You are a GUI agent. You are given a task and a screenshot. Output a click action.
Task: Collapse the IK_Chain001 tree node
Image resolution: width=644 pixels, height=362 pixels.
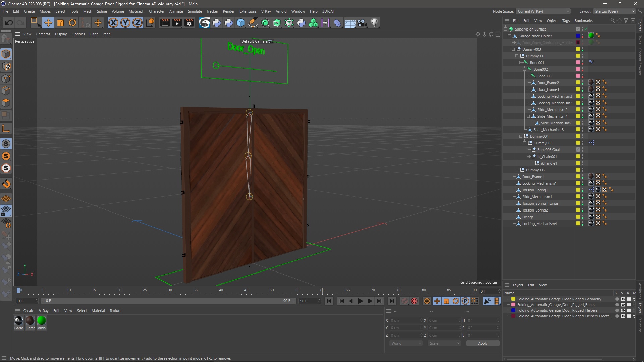(x=528, y=157)
